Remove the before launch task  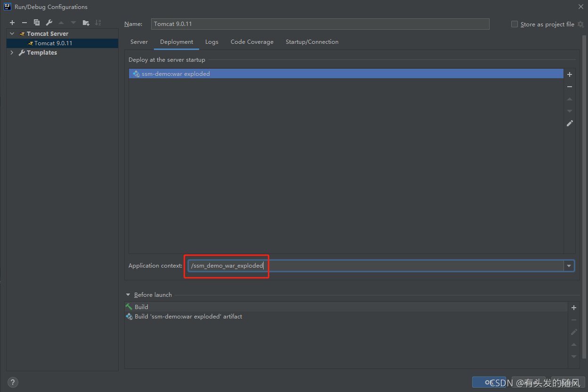pyautogui.click(x=574, y=320)
